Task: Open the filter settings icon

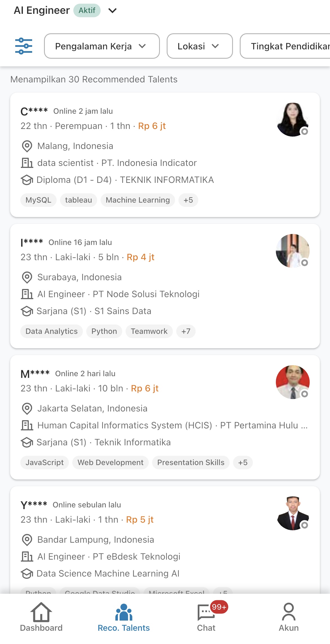Action: [x=24, y=46]
